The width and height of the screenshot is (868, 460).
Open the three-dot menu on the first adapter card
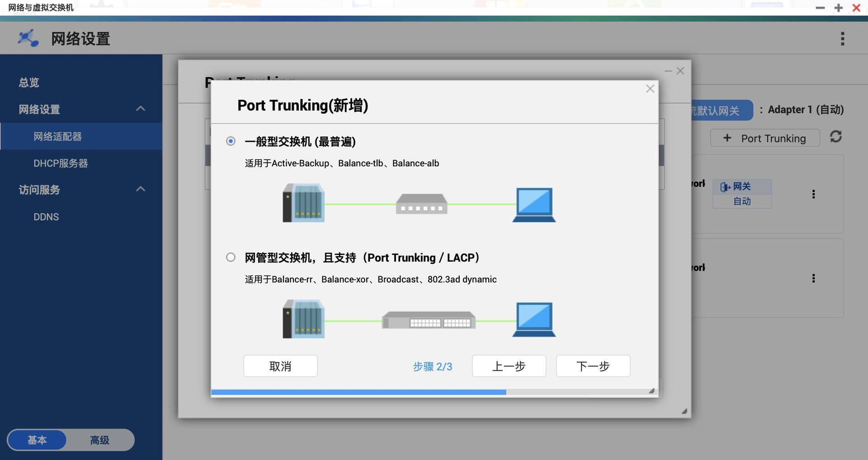click(x=814, y=194)
